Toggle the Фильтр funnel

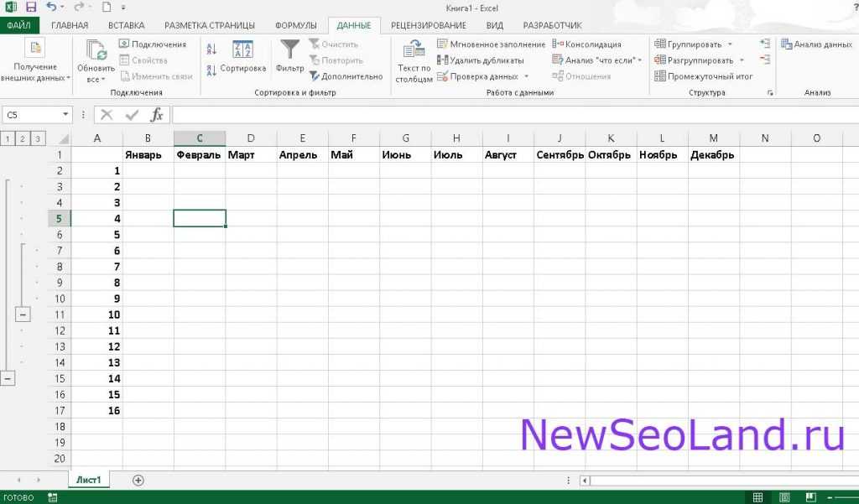coord(289,57)
